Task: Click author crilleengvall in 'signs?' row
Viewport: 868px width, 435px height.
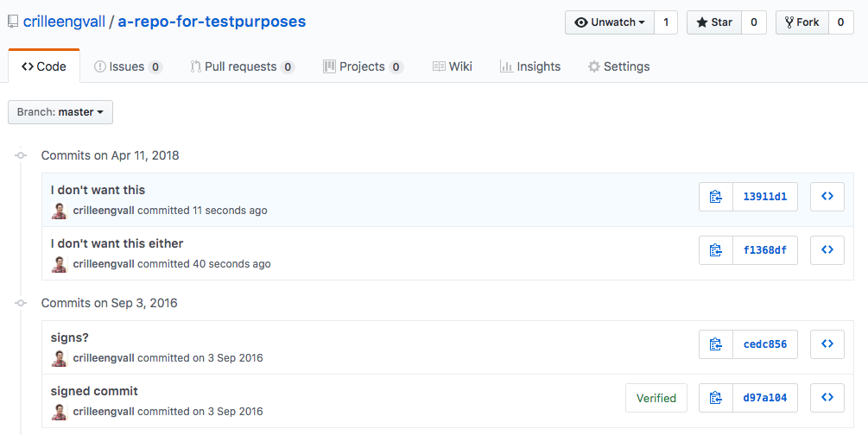Action: coord(104,358)
